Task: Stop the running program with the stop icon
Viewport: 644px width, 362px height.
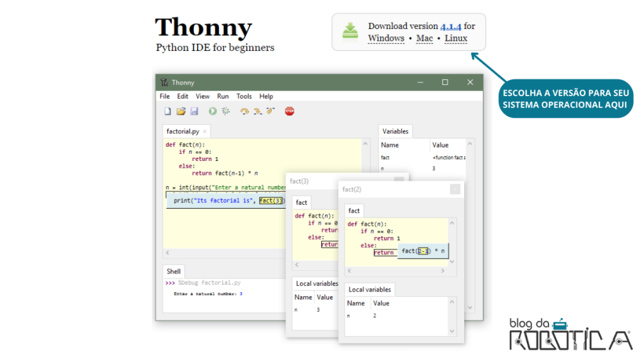Action: (x=289, y=111)
